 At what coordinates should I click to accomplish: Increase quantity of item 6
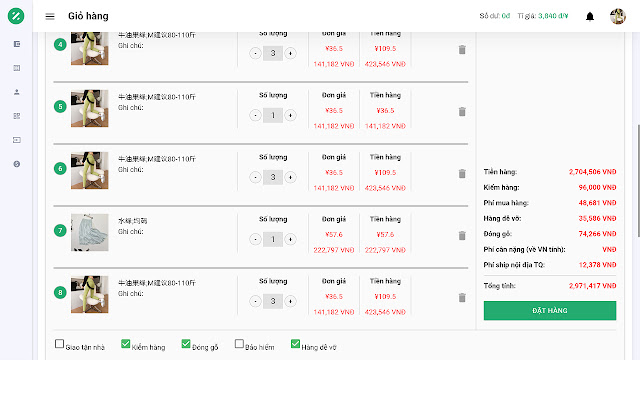click(x=290, y=178)
